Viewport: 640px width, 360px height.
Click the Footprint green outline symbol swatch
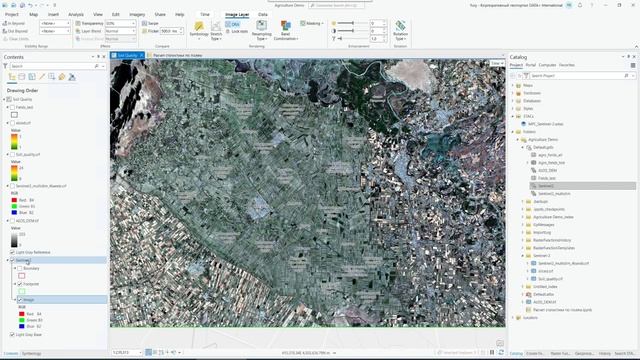pos(22,291)
